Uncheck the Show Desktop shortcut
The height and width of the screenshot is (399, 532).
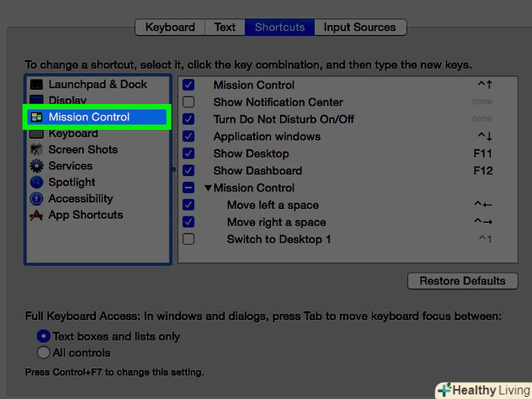click(189, 153)
